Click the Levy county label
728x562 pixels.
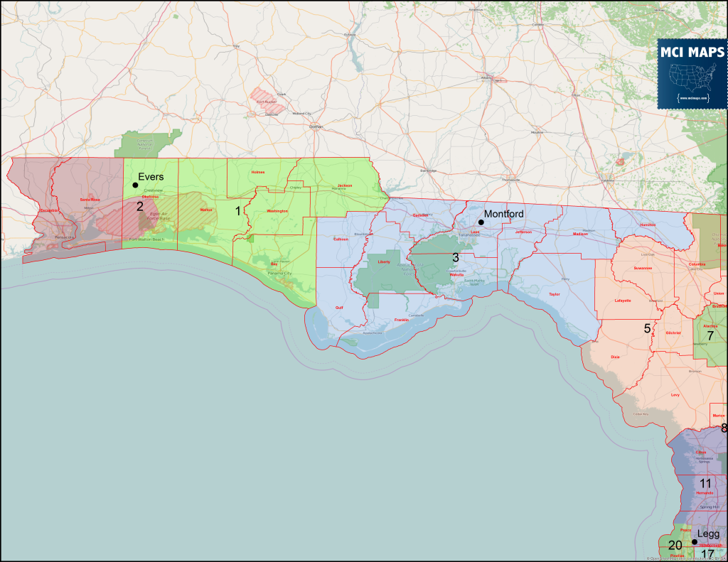click(x=675, y=395)
